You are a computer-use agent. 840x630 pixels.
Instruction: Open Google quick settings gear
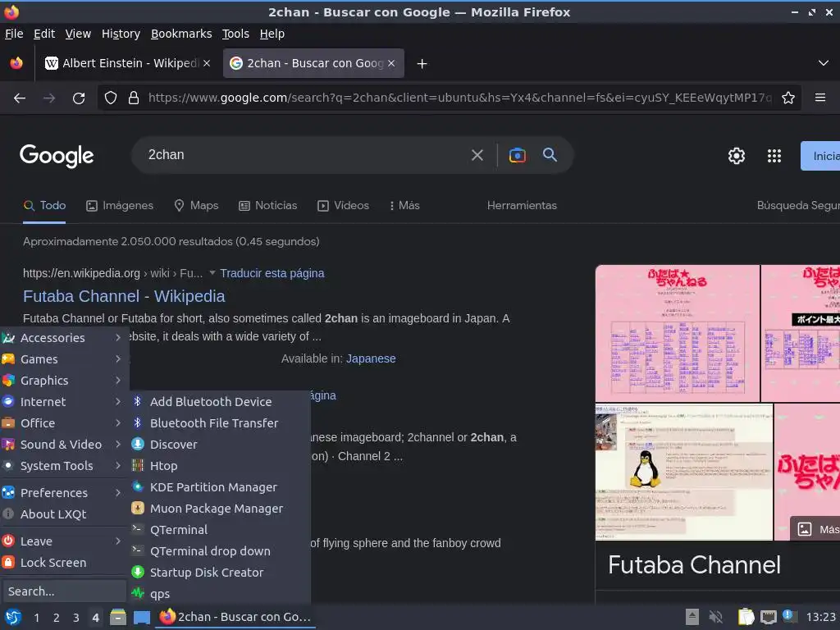click(736, 156)
